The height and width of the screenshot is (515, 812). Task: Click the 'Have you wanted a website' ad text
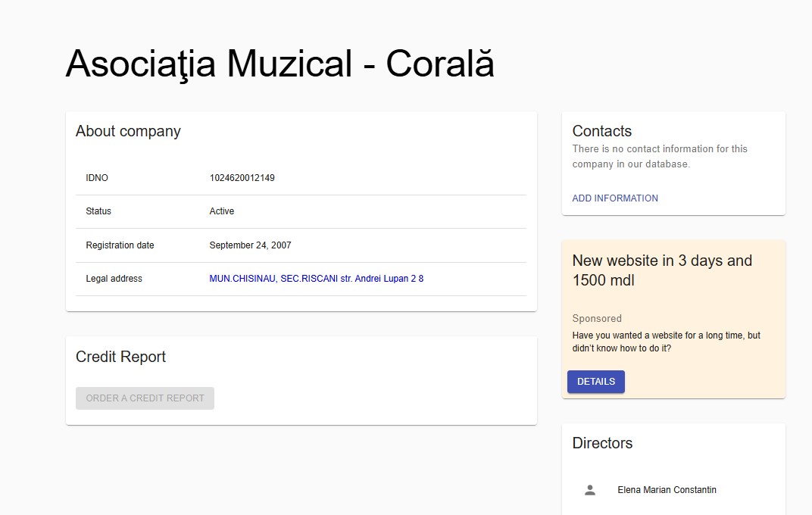[666, 342]
